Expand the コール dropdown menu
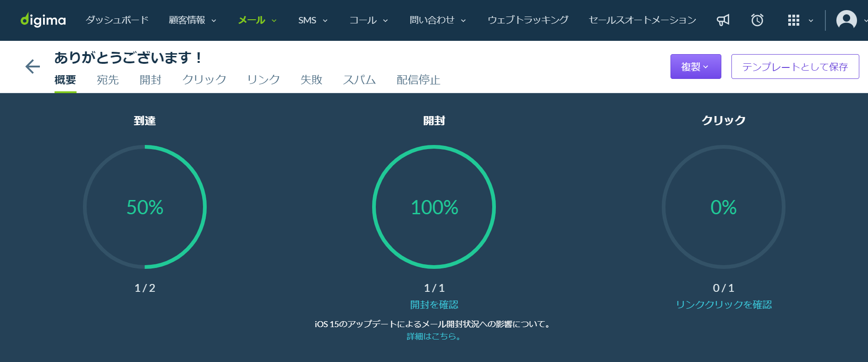Viewport: 868px width, 362px height. coord(368,20)
